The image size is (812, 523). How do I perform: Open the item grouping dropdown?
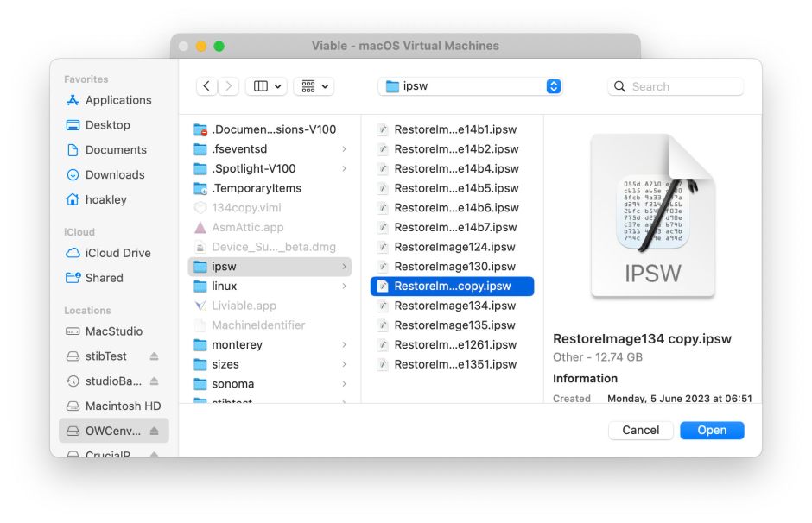(x=314, y=86)
